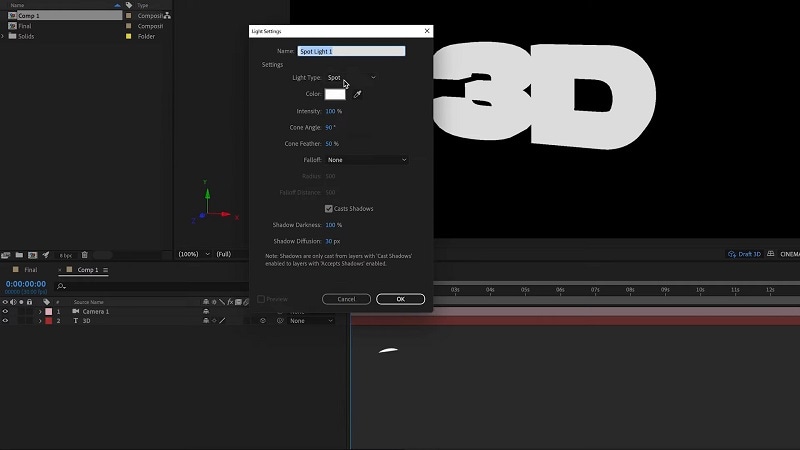The image size is (800, 450).
Task: Cancel the Light Settings dialog
Action: click(346, 299)
